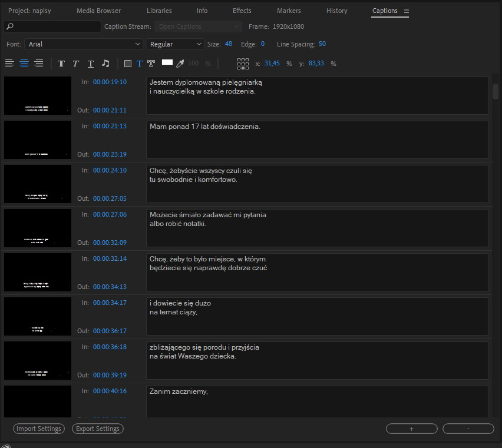Open the Font family dropdown

[x=82, y=44]
